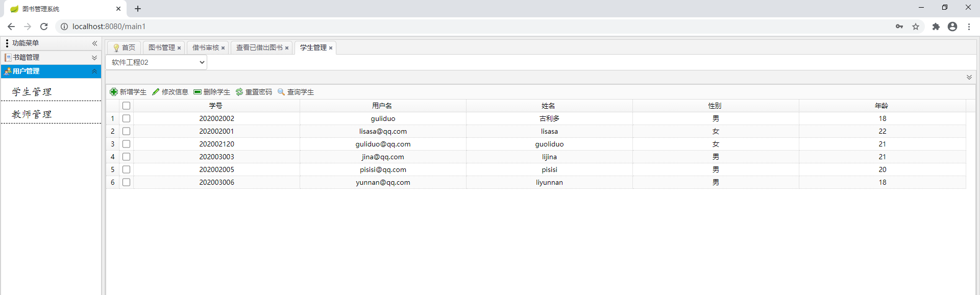
Task: Click the magnifier Search Student icon
Action: (281, 92)
